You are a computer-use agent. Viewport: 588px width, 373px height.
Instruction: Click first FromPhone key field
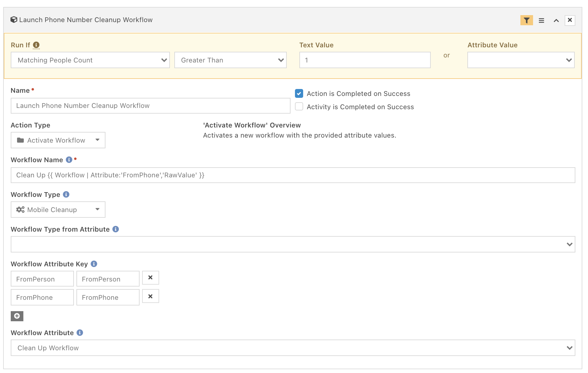tap(42, 297)
